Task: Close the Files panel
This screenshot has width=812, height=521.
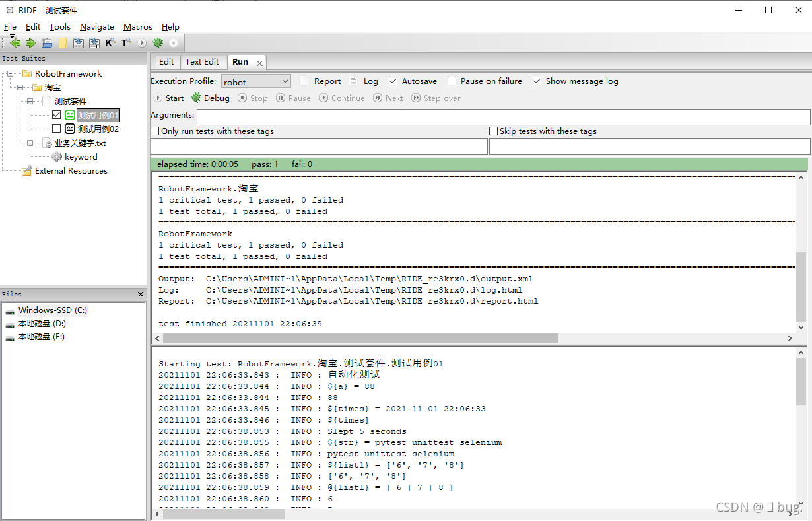Action: (x=140, y=295)
